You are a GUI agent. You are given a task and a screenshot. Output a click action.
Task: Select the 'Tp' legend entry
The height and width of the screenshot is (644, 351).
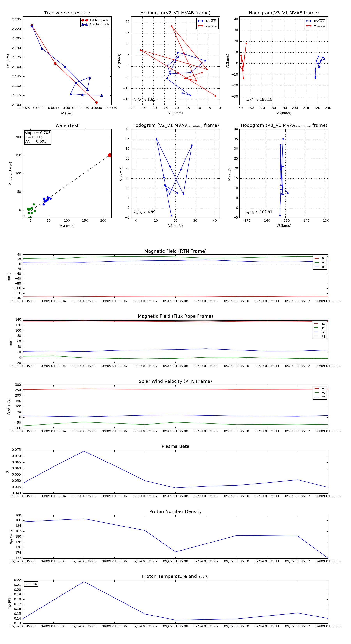[31, 584]
